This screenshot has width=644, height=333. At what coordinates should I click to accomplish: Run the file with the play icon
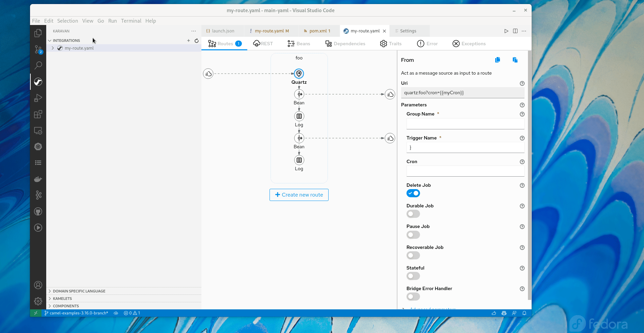click(506, 31)
